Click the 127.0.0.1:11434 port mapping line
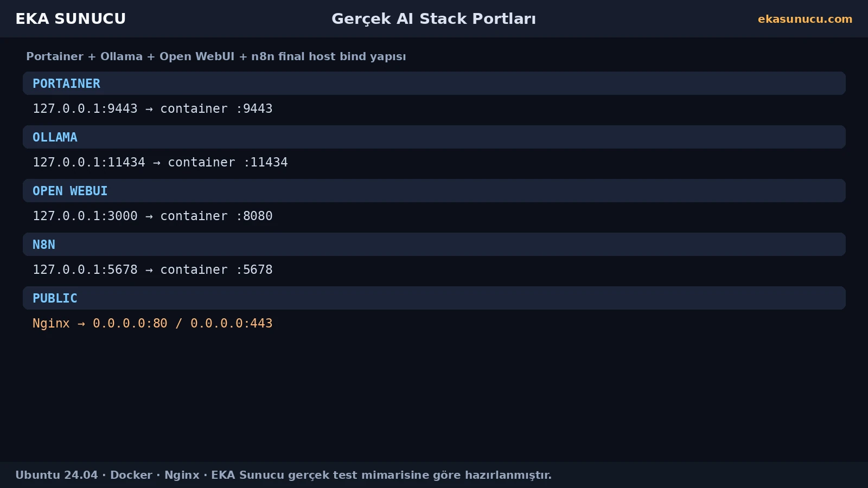This screenshot has width=868, height=488. pyautogui.click(x=160, y=162)
